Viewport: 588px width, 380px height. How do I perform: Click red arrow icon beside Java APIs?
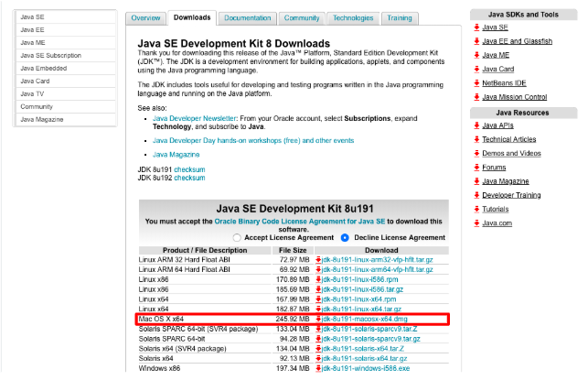476,125
